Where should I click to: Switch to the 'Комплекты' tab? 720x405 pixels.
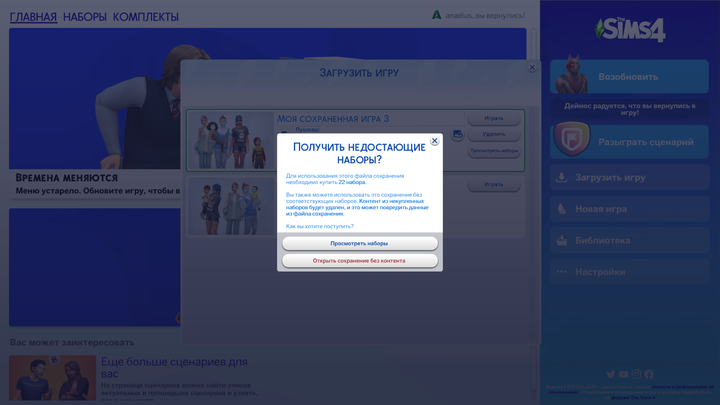tap(146, 17)
